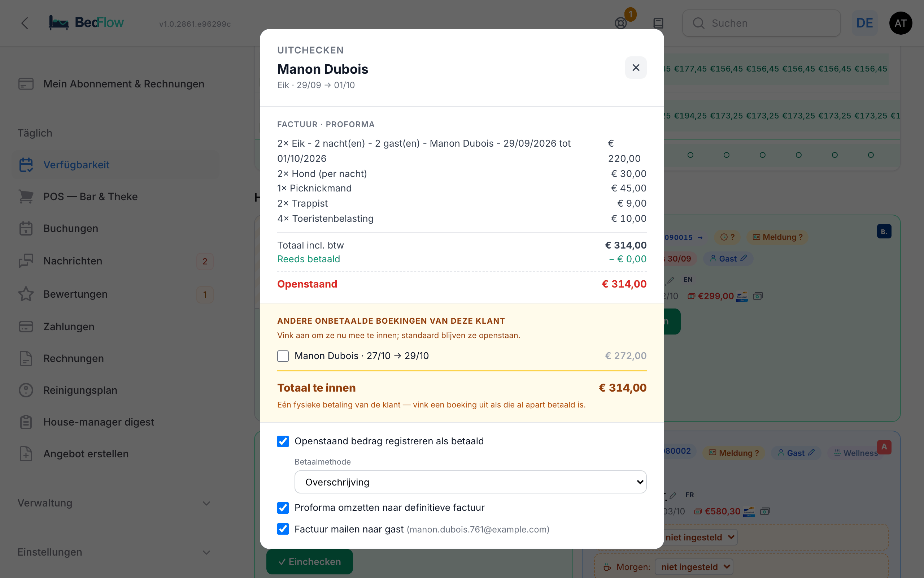Open the BedFlow home logo
This screenshot has height=578, width=924.
click(86, 23)
